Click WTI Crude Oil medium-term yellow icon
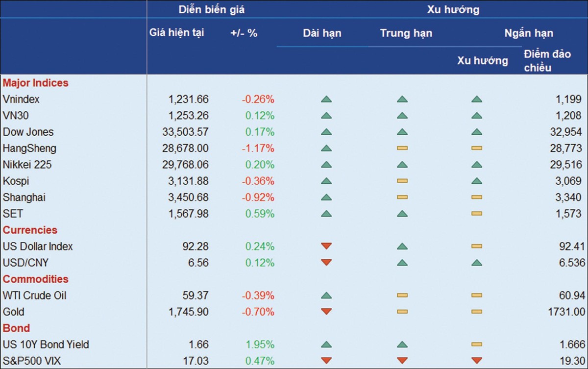Viewport: 588px width, 369px height. click(402, 295)
